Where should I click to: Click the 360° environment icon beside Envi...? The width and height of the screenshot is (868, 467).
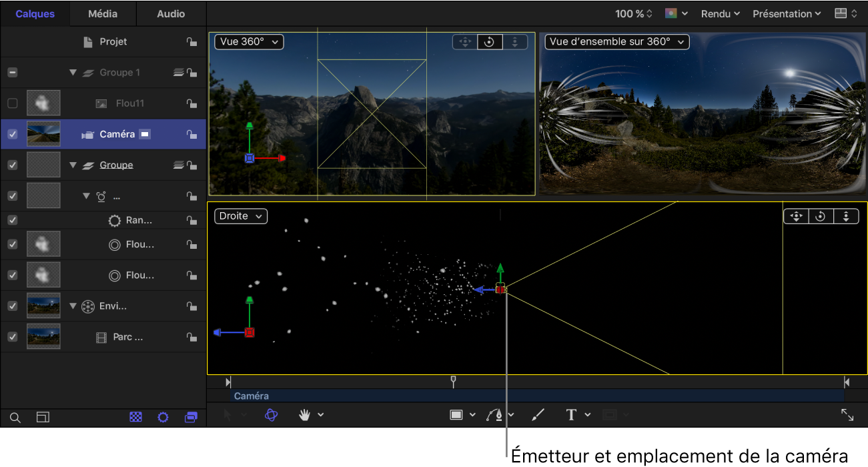point(87,306)
